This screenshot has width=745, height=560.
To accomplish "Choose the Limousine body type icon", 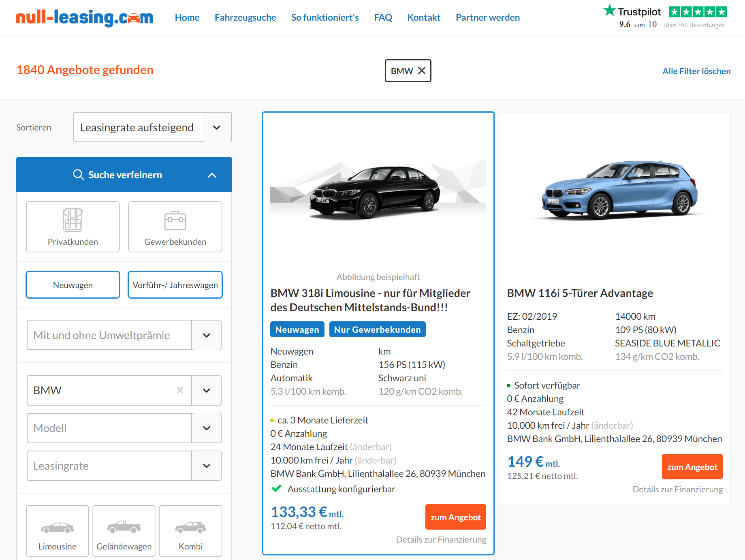I will (x=58, y=528).
